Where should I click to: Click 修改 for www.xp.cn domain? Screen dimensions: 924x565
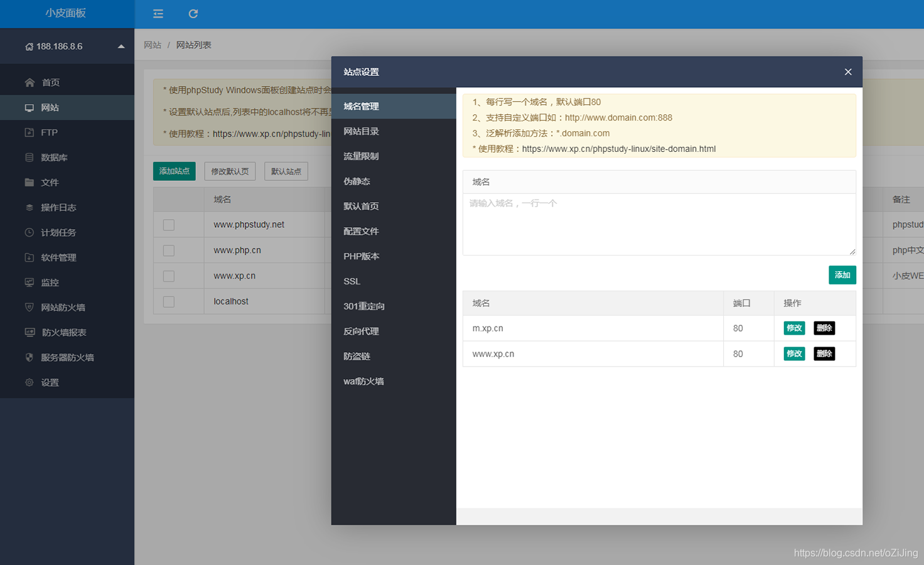[x=794, y=354]
